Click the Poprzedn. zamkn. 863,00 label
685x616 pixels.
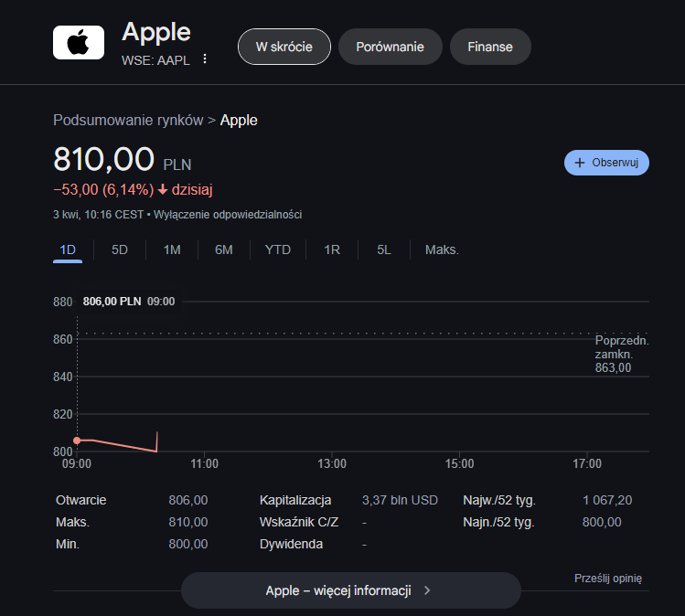[x=622, y=354]
